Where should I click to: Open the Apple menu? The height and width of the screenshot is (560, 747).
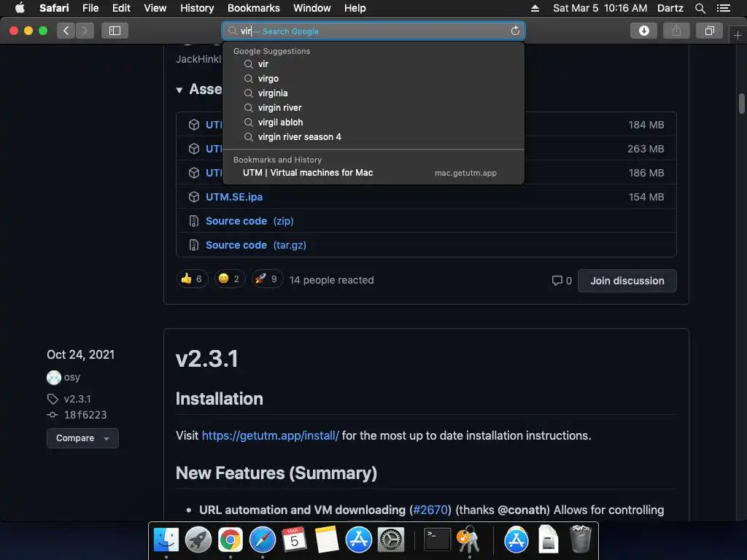click(x=20, y=8)
